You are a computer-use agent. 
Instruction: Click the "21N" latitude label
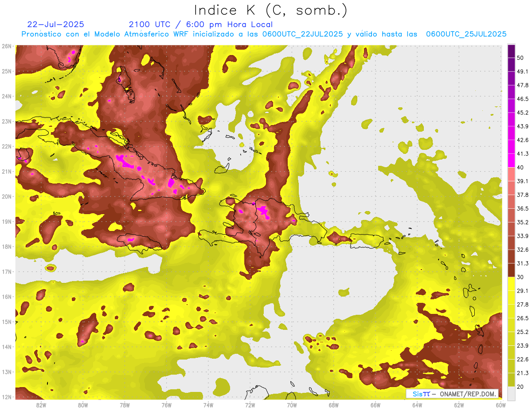click(x=7, y=172)
